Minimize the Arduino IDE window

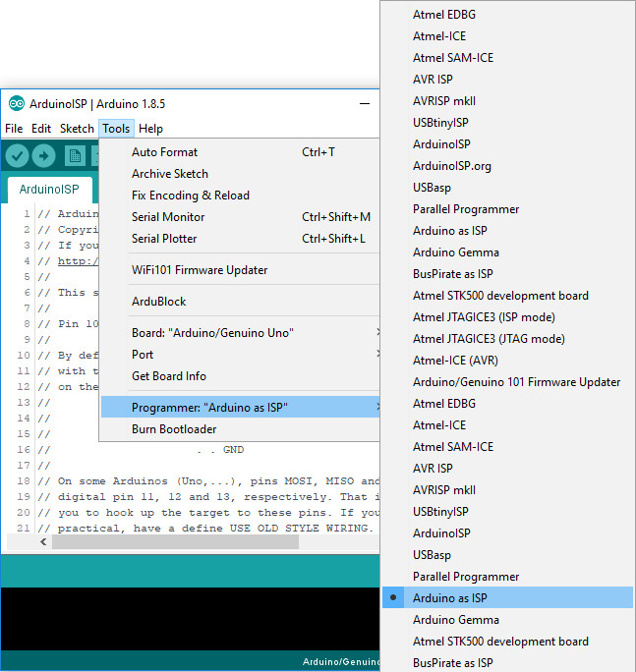tap(365, 104)
